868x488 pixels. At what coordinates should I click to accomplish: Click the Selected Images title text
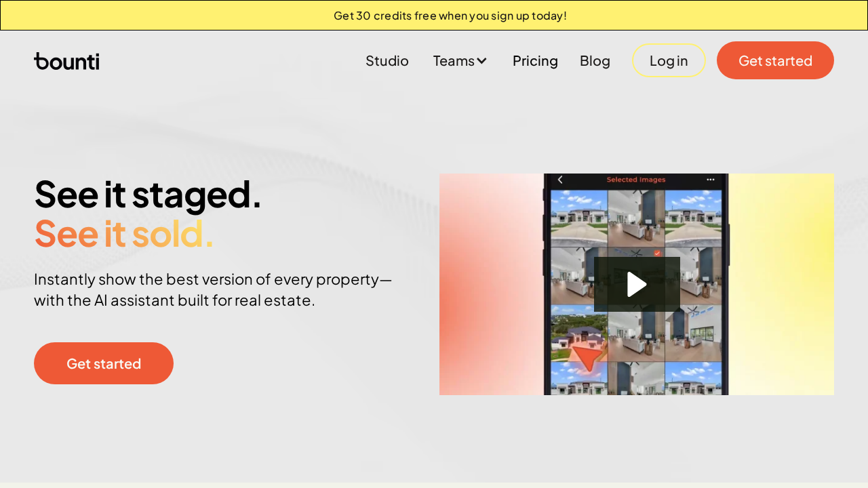[635, 180]
